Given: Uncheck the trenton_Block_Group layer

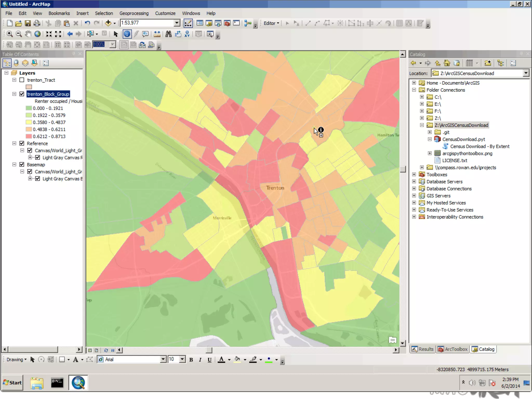Looking at the screenshot, I should pyautogui.click(x=22, y=94).
